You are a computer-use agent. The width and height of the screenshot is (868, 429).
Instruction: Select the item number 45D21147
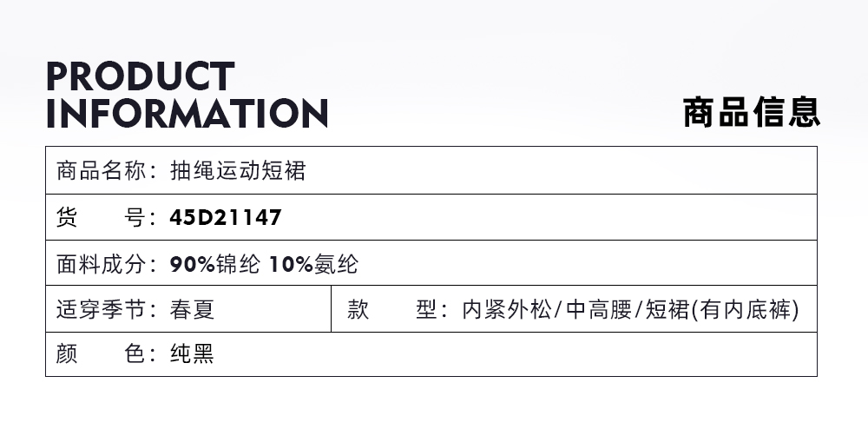tap(226, 217)
